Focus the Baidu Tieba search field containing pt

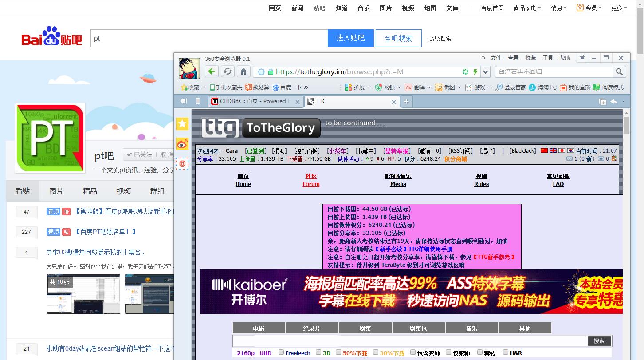point(209,38)
